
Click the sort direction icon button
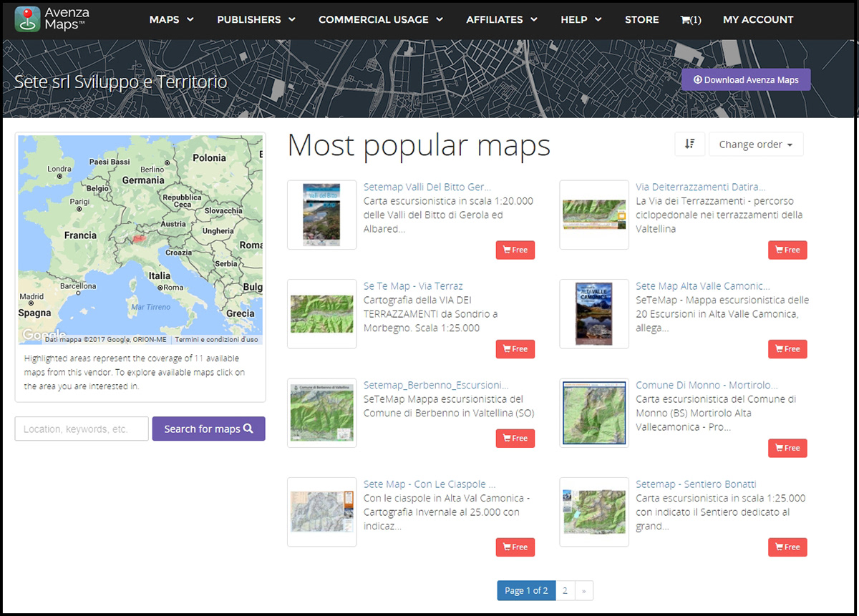coord(689,144)
